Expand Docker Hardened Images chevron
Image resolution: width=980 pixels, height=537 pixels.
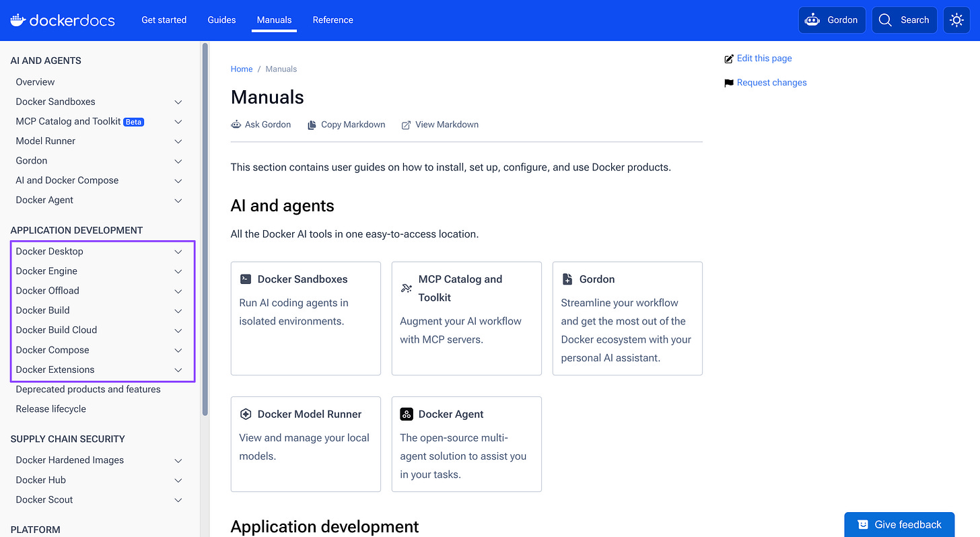[178, 460]
